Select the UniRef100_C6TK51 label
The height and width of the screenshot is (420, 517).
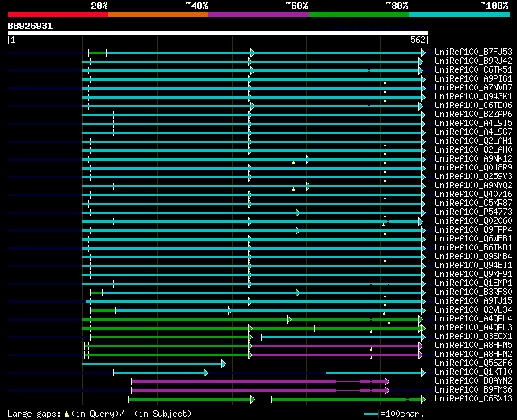(x=473, y=70)
